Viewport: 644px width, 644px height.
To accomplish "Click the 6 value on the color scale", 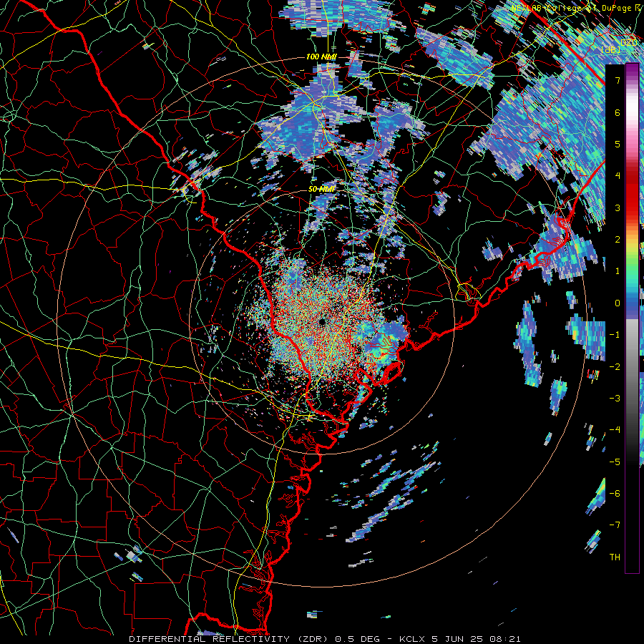I will 618,112.
